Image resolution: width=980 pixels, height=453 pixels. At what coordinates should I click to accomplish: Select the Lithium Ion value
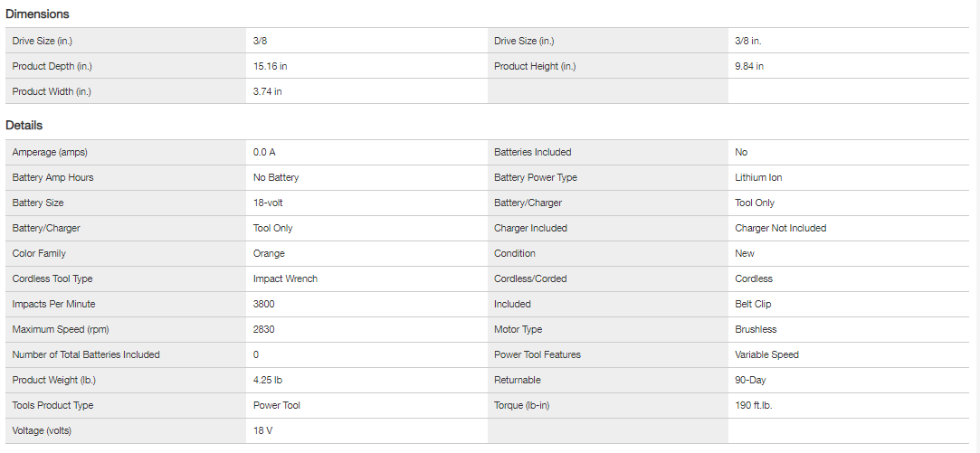tap(758, 177)
